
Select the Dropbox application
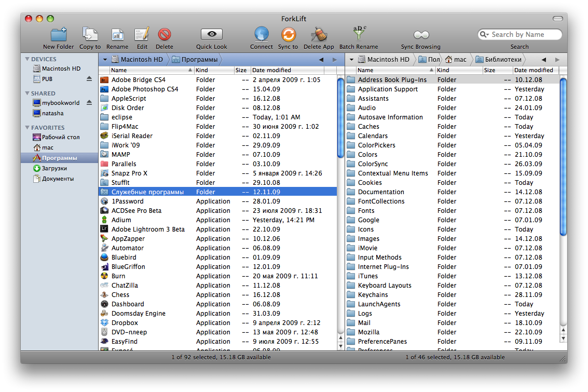coord(217,322)
